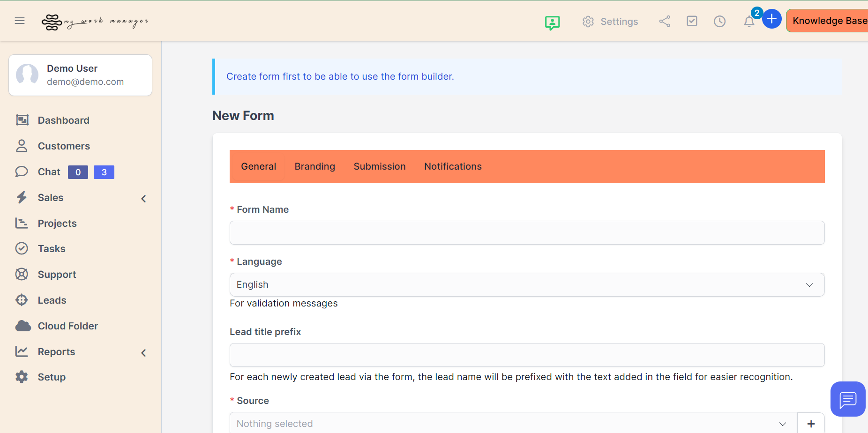Add a new source with plus button
868x433 pixels.
tap(811, 423)
